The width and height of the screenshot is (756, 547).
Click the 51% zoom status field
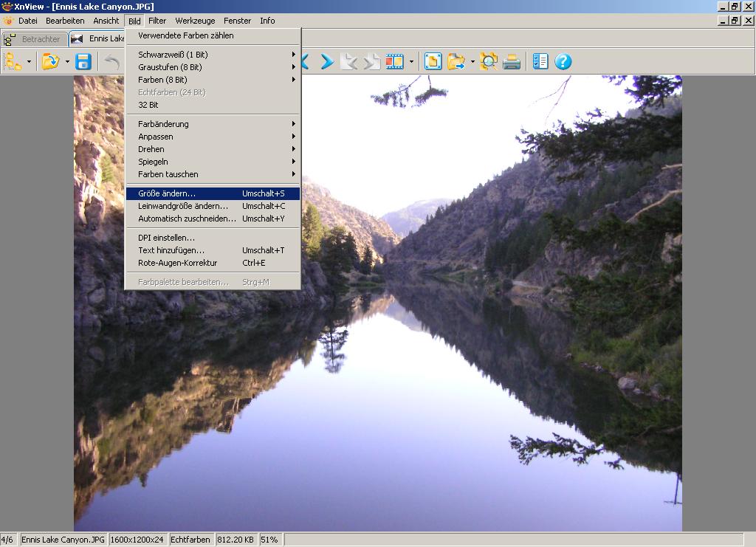(269, 540)
